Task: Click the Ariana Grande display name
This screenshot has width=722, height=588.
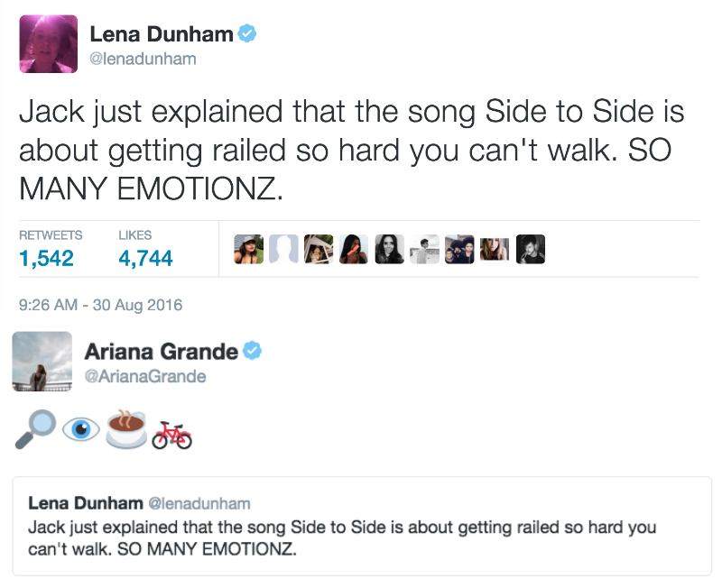Action: (162, 352)
